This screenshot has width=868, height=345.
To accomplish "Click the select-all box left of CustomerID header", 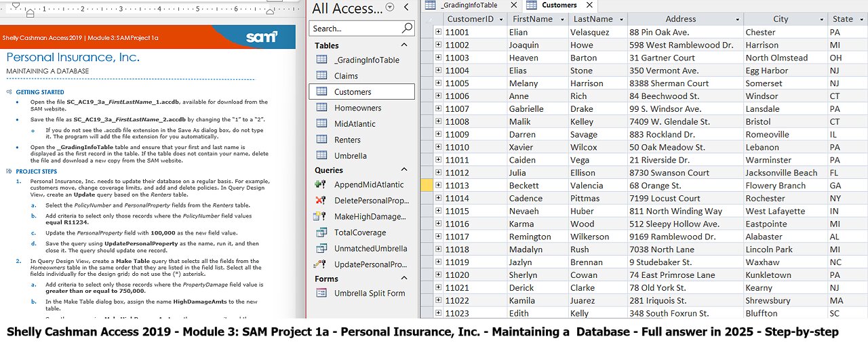I will 427,19.
